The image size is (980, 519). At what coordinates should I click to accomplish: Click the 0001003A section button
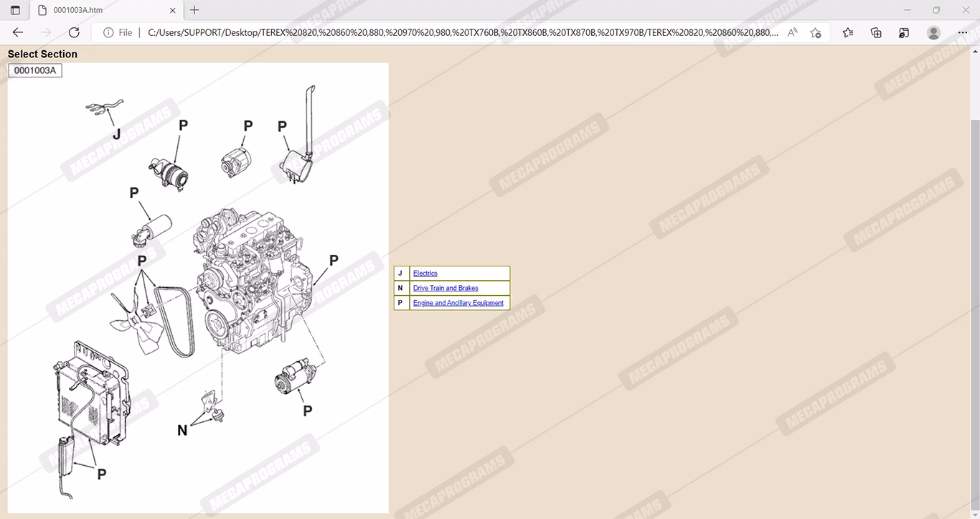[35, 70]
